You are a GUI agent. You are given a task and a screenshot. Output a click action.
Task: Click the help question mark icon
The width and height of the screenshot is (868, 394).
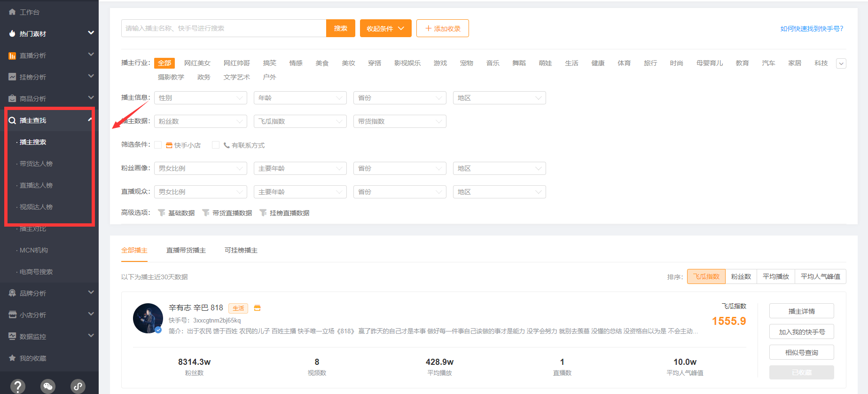coord(18,386)
